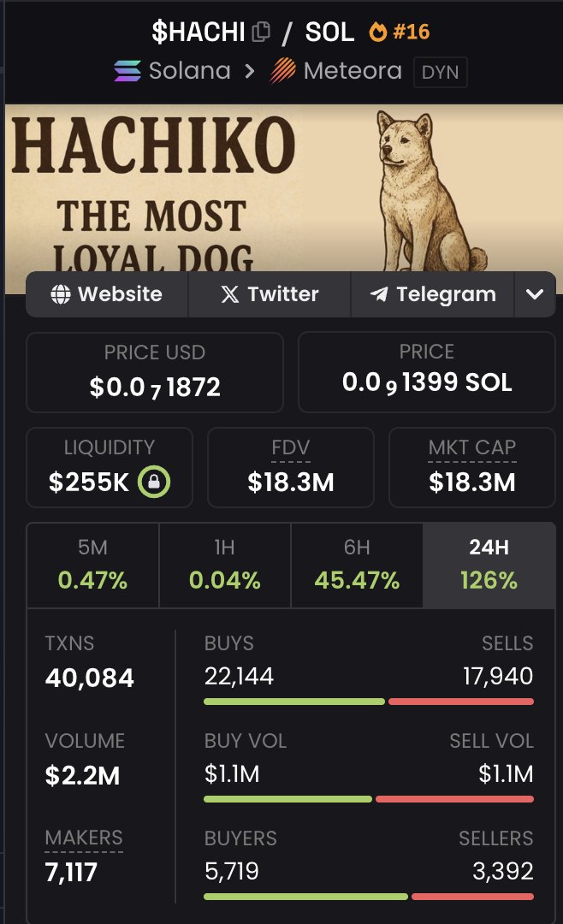Click the green liquidity lock icon
563x924 pixels.
point(154,483)
